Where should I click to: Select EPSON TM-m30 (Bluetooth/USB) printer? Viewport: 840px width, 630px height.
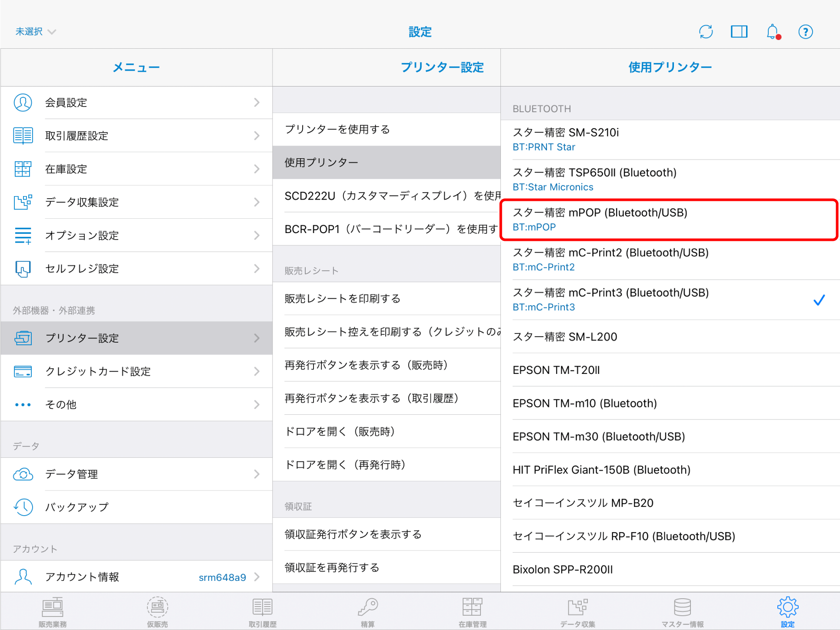670,437
